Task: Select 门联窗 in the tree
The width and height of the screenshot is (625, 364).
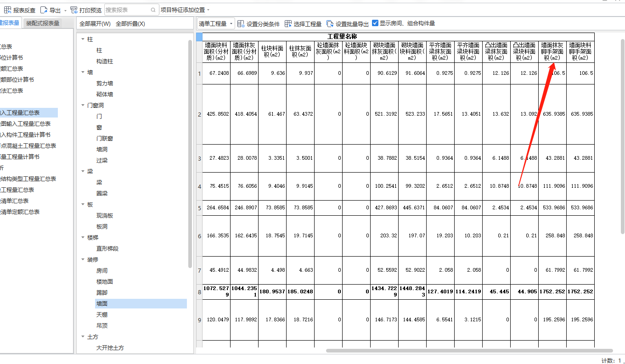Action: pos(105,139)
